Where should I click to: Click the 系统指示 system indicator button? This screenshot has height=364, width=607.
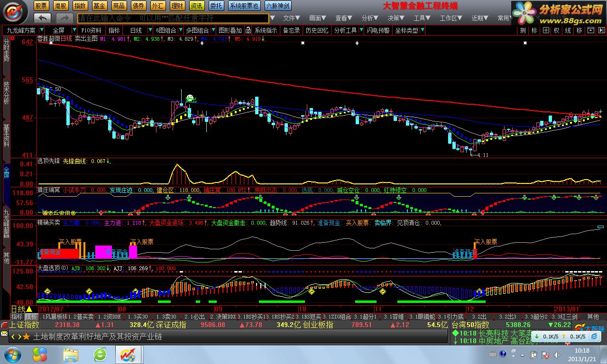coord(266,30)
